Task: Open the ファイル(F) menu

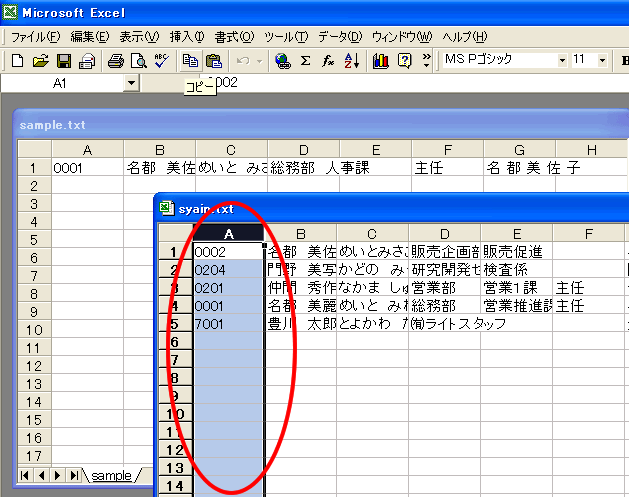Action: coord(35,37)
